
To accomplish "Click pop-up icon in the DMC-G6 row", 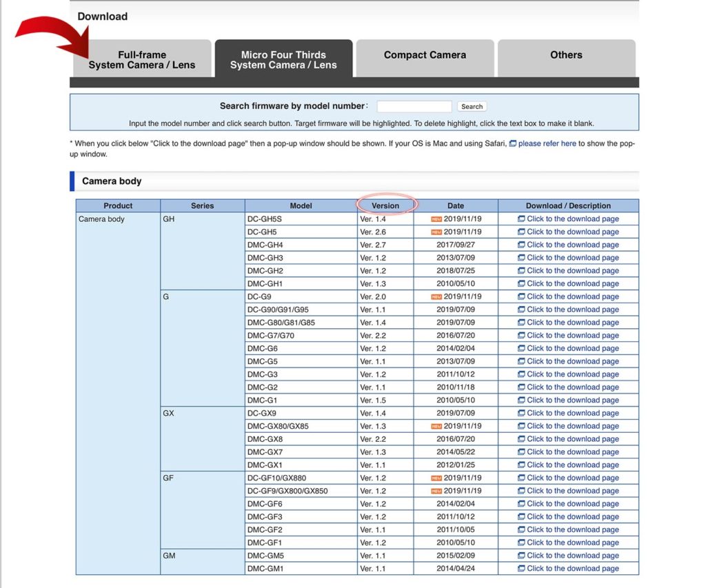I will coord(521,349).
